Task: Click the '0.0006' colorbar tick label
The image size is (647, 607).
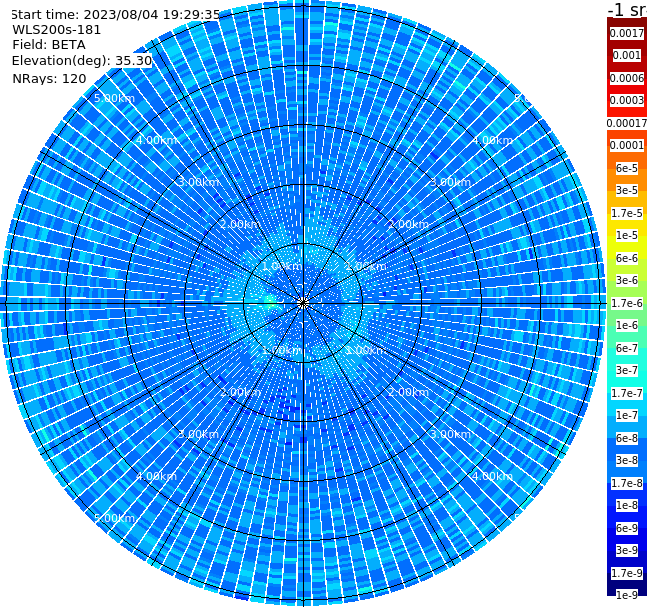Action: pyautogui.click(x=627, y=78)
